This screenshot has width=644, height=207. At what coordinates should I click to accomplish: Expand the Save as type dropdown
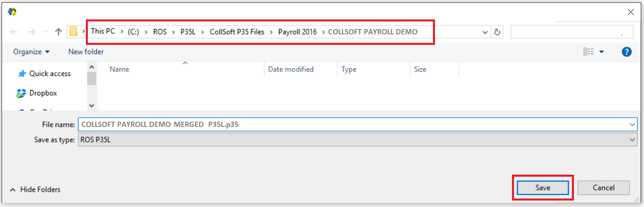(632, 140)
